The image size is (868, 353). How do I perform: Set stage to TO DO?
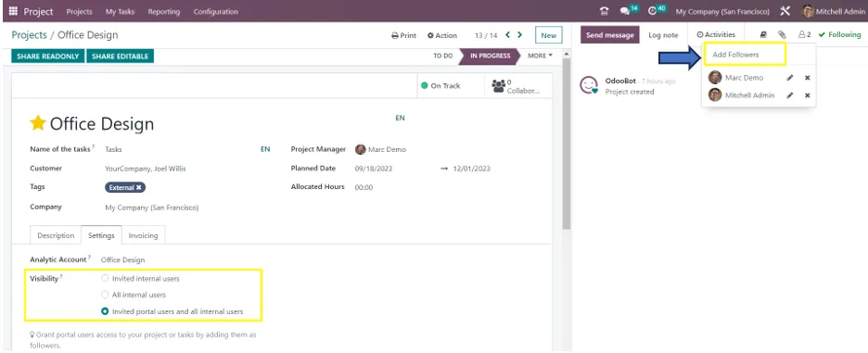(443, 56)
